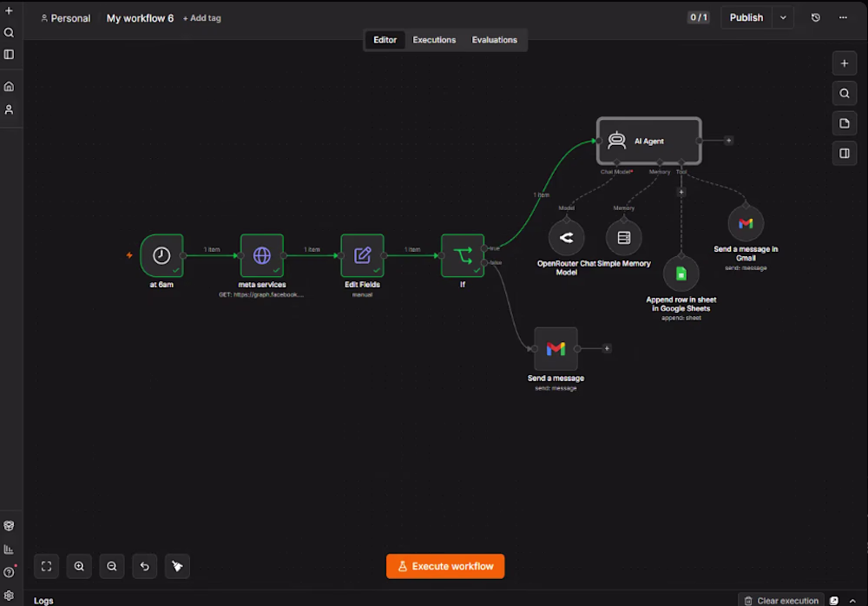Select the OpenRouter Chat Model node
Screen dimensions: 868x606
(x=566, y=238)
